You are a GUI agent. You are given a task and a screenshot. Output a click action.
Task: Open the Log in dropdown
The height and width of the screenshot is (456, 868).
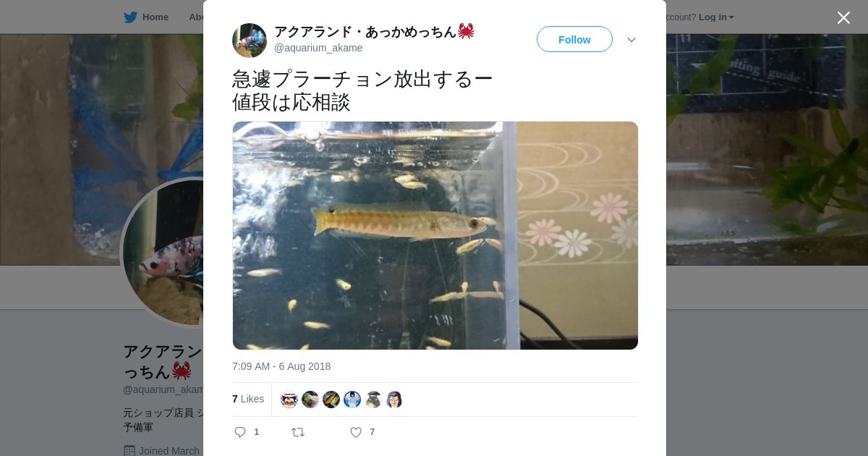[716, 17]
